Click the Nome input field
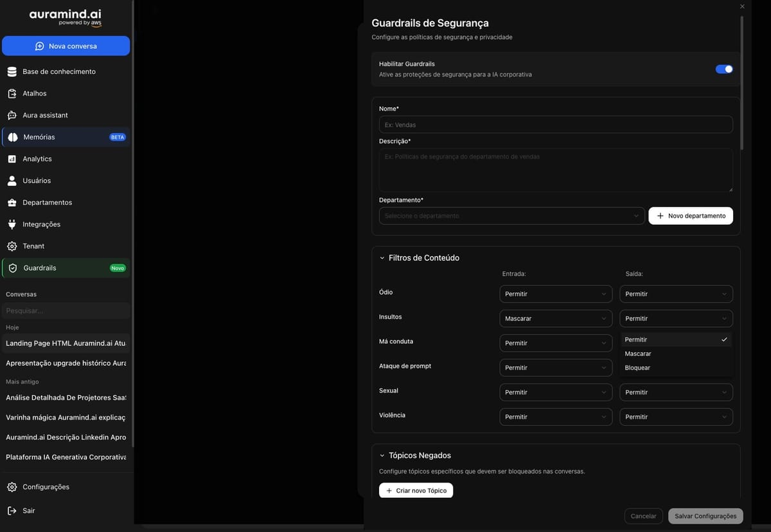771x532 pixels. point(555,124)
